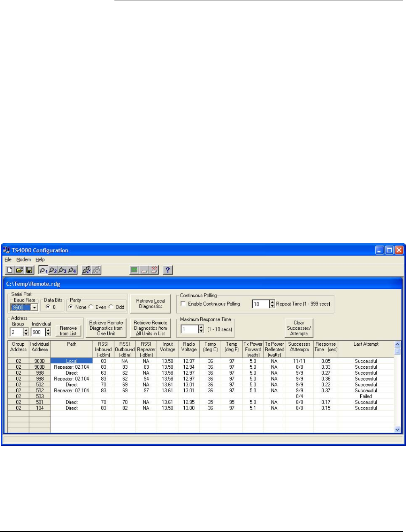
Task: Open the File menu
Action: [x=8, y=259]
